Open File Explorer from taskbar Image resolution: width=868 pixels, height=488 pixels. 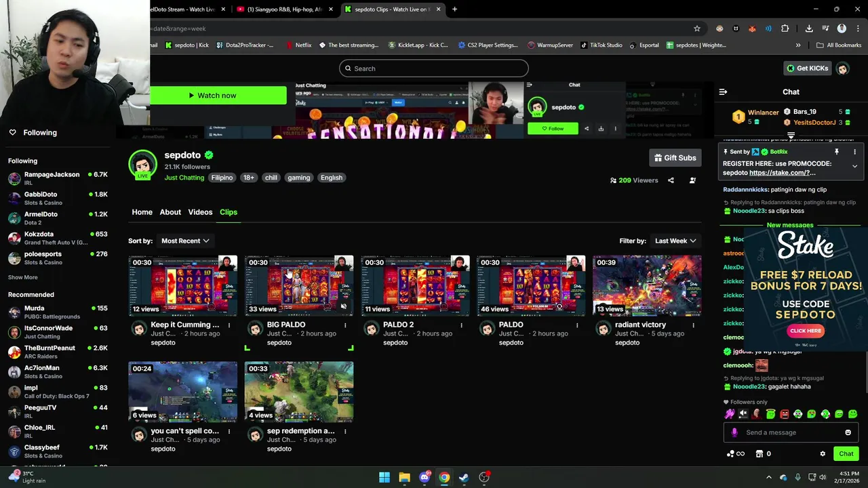(x=404, y=477)
